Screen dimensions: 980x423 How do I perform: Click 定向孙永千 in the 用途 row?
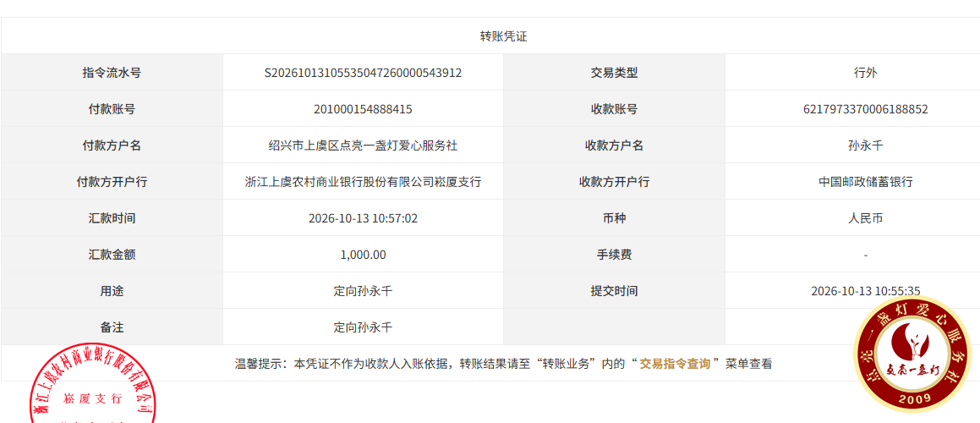point(363,290)
